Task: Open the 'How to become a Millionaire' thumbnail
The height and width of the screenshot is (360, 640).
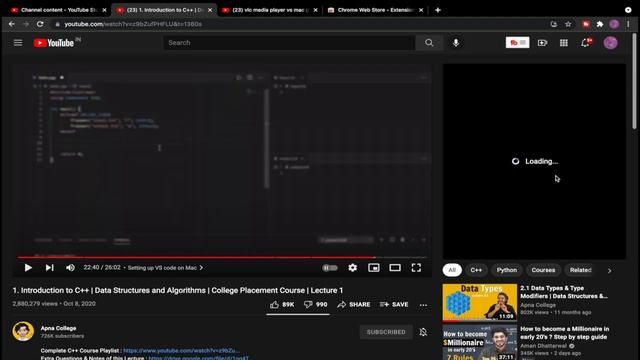Action: (480, 342)
